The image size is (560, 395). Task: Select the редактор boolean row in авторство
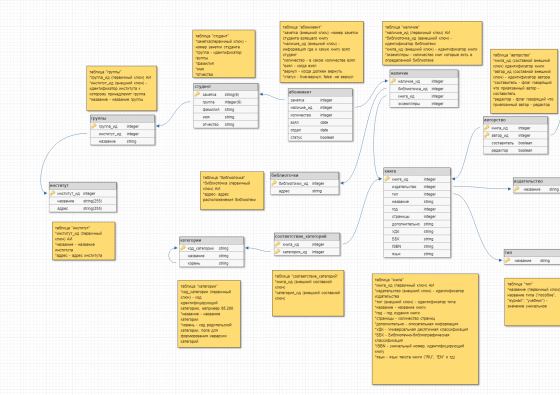(x=515, y=151)
